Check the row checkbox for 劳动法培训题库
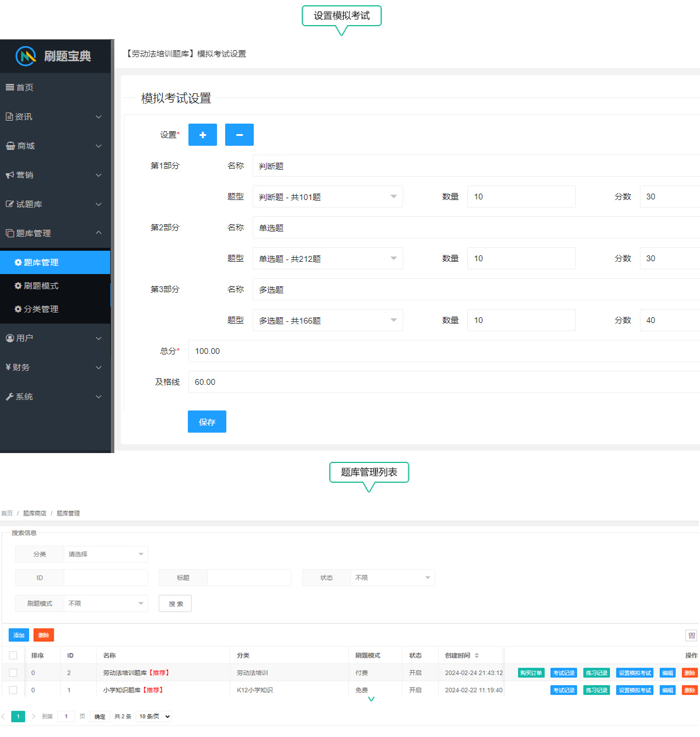The image size is (700, 737). tap(13, 673)
